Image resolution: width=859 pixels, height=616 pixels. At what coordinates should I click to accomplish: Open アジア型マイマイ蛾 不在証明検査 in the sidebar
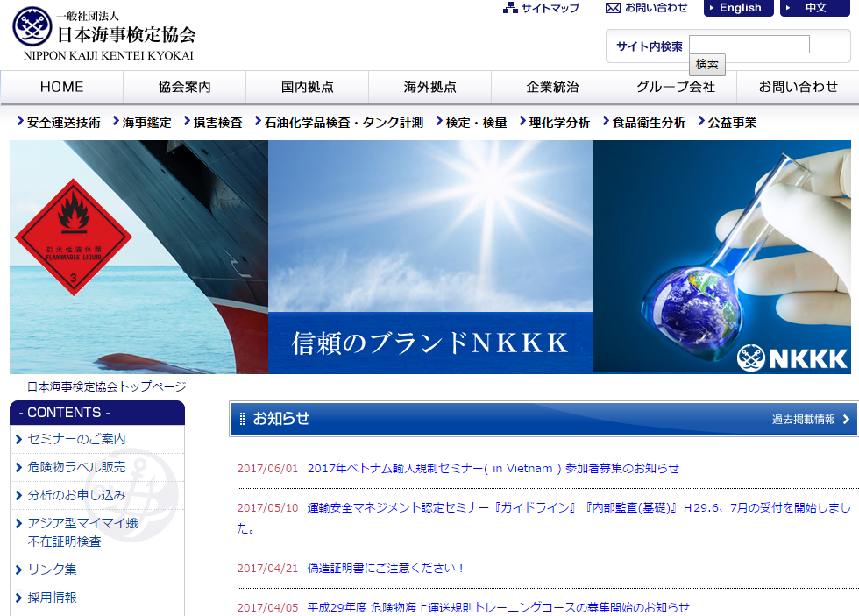coord(82,532)
